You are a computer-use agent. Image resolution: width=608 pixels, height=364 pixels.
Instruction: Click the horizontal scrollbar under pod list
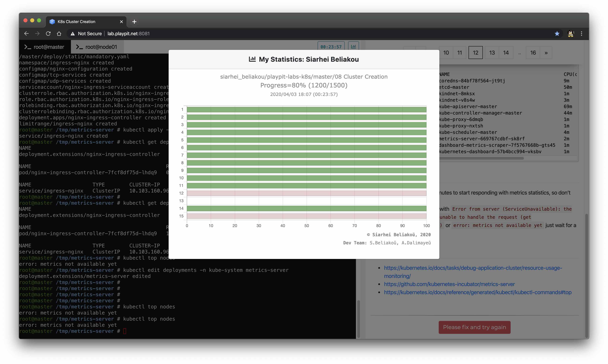481,158
